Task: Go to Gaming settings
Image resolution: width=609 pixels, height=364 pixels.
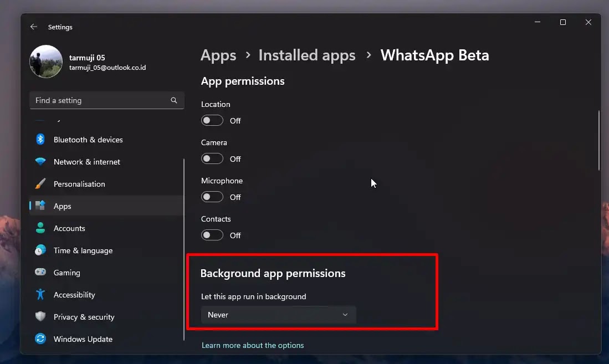Action: pyautogui.click(x=106, y=273)
